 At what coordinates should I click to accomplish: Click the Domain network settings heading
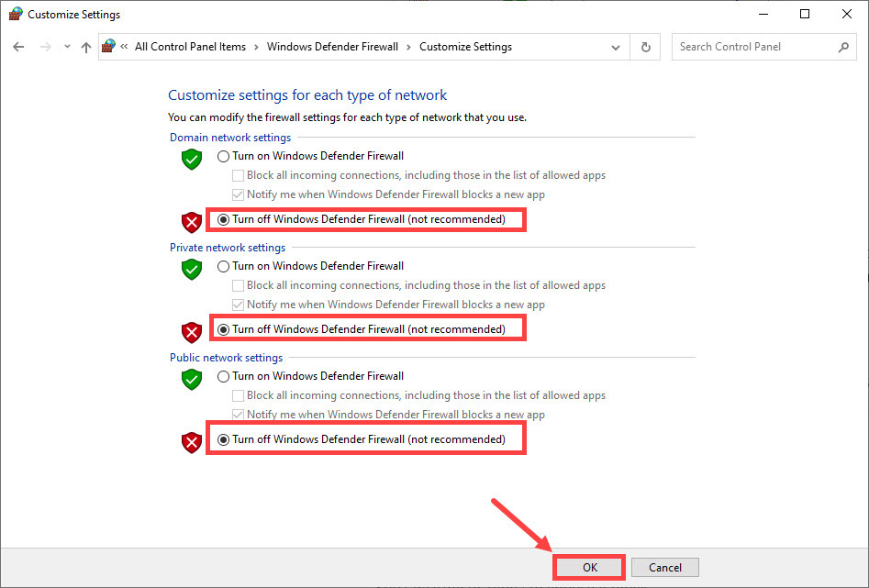(x=230, y=138)
